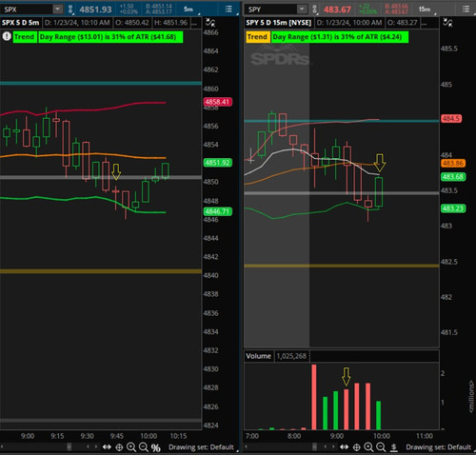Open the 15m timeframe selector

point(425,10)
